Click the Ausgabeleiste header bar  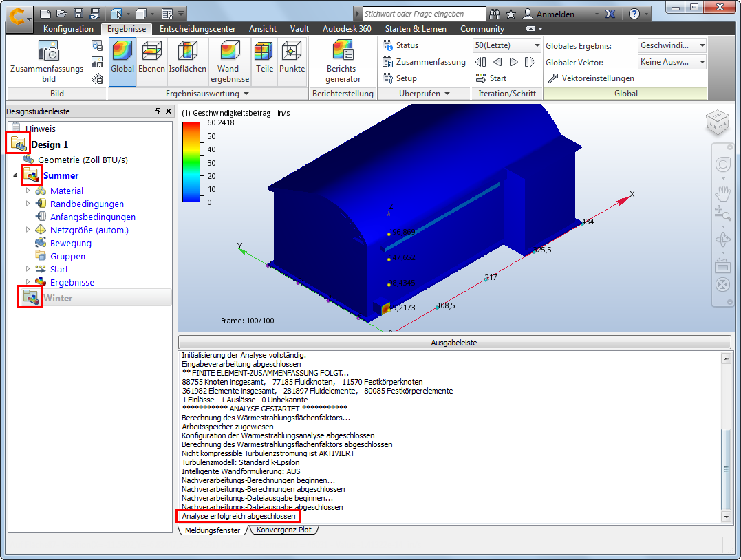[454, 343]
